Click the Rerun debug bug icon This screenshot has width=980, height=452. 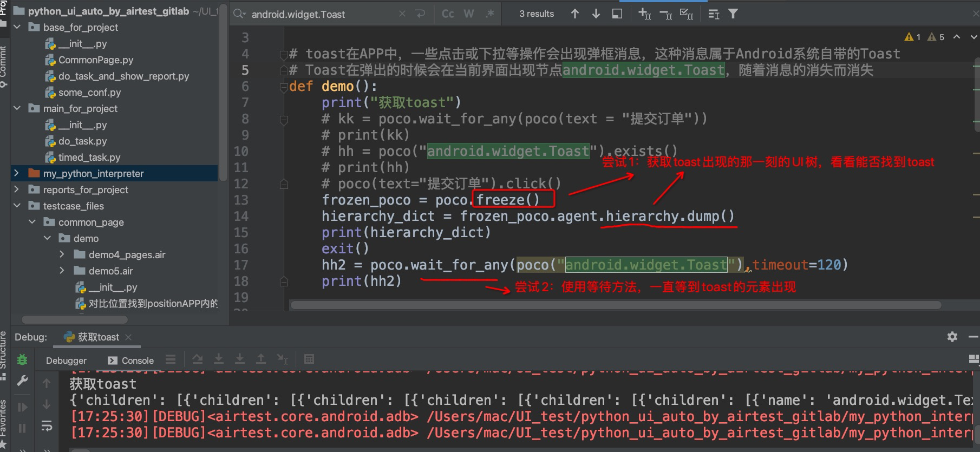point(22,359)
